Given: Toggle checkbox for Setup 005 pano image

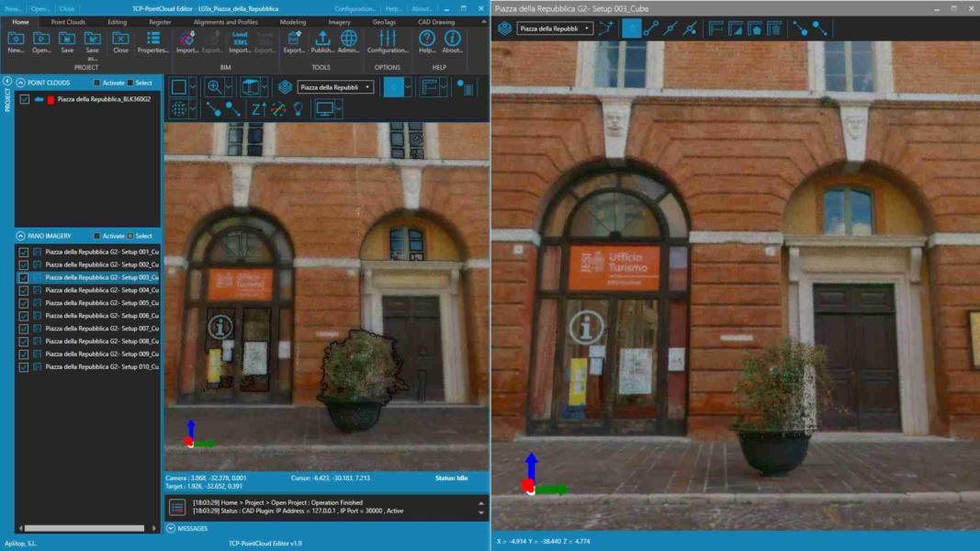Looking at the screenshot, I should 24,303.
